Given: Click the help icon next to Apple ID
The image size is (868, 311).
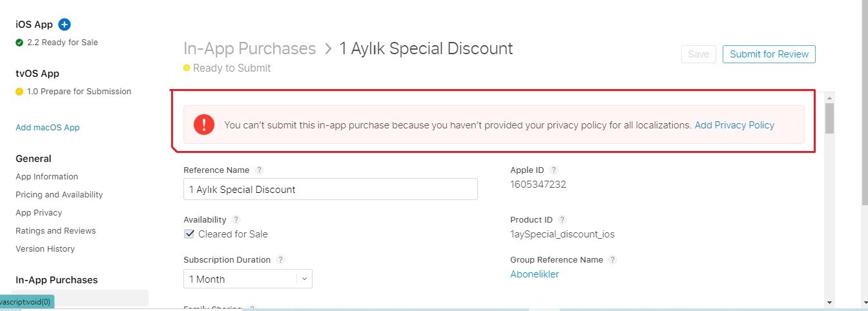Looking at the screenshot, I should click(553, 170).
